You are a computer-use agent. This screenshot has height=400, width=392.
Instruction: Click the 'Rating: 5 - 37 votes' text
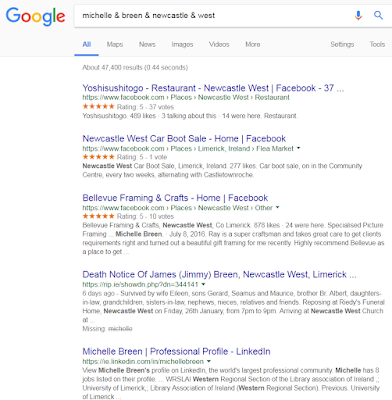(145, 107)
